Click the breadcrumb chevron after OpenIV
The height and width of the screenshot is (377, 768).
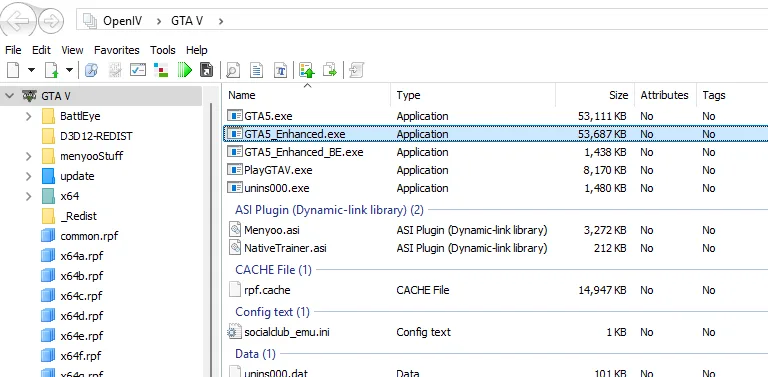coord(159,21)
